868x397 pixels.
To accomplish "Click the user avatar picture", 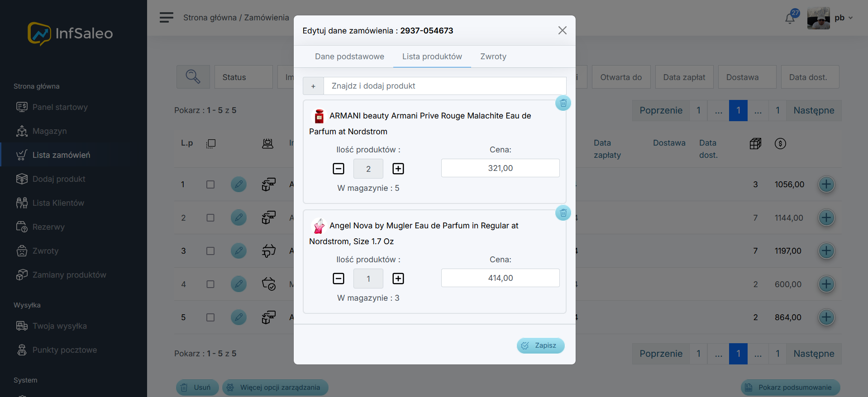I will point(819,18).
